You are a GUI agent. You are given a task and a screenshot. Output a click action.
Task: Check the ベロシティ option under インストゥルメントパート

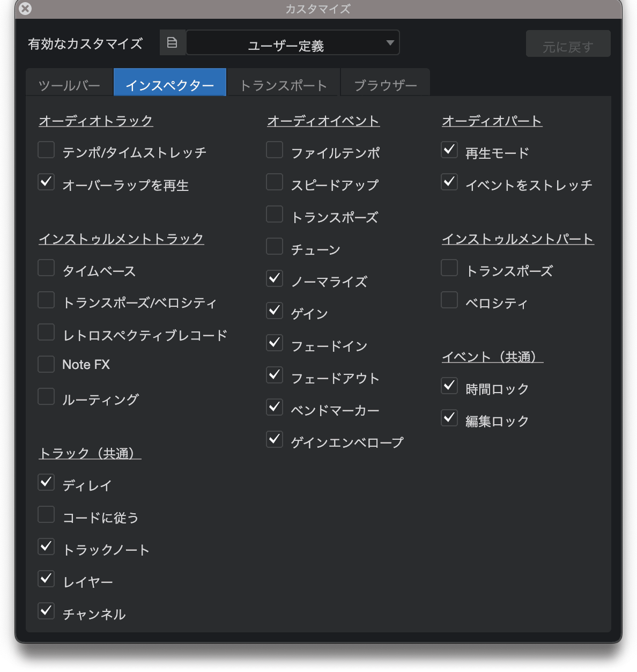(x=449, y=300)
